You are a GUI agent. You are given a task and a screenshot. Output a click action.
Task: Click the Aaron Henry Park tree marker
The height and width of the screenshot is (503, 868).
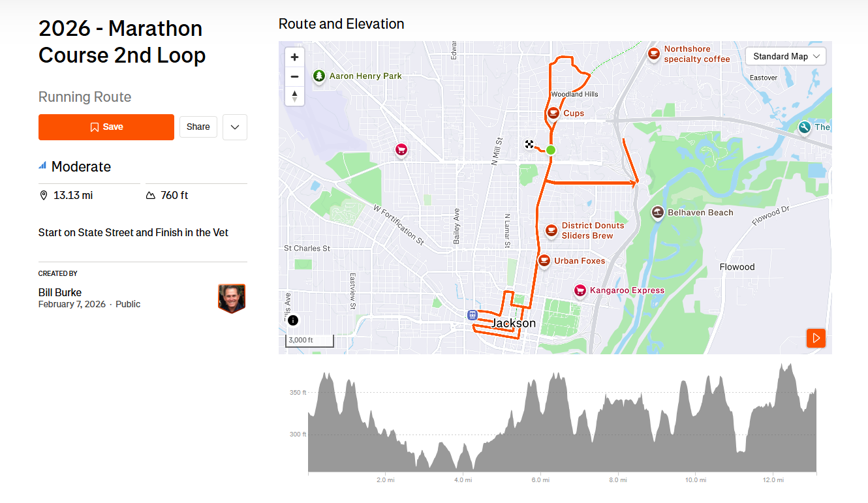click(x=319, y=76)
